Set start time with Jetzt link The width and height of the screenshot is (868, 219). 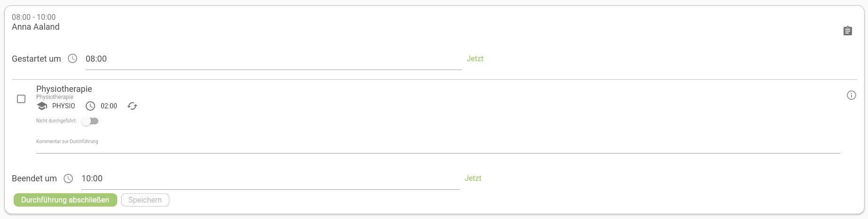pyautogui.click(x=475, y=59)
